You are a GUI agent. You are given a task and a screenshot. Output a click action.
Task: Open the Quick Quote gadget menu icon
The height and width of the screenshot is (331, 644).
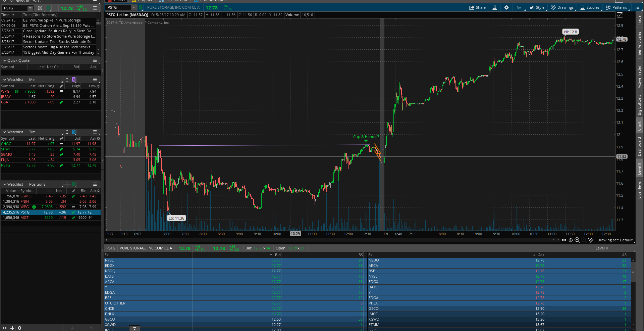(x=95, y=60)
